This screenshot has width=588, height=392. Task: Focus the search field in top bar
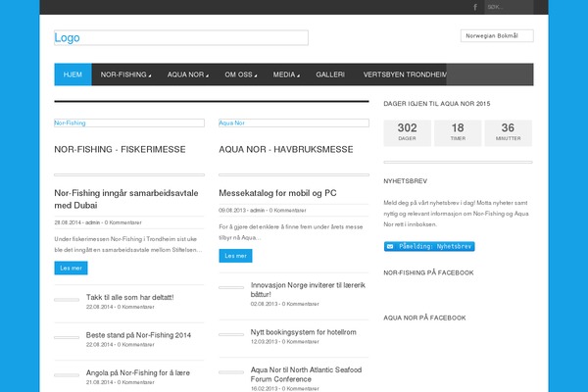point(509,7)
